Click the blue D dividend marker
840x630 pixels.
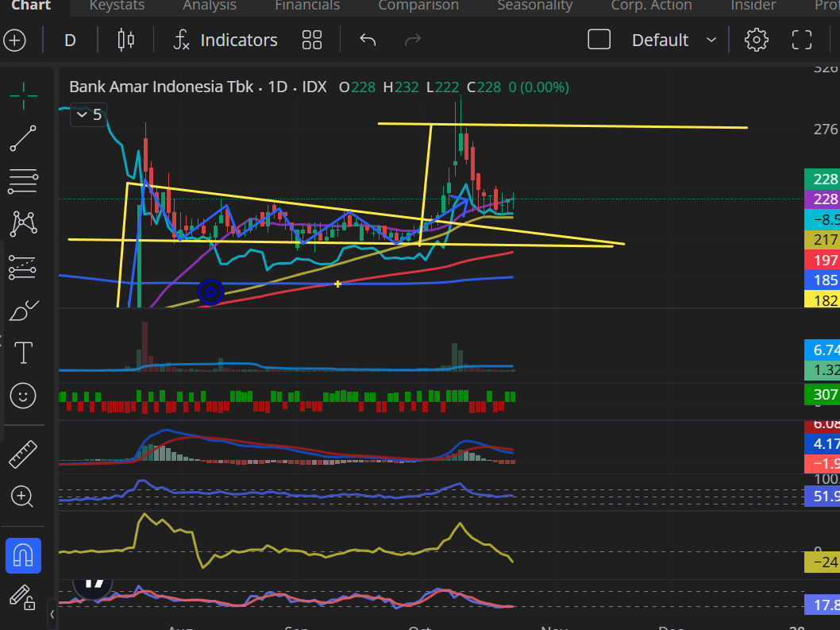pyautogui.click(x=210, y=292)
